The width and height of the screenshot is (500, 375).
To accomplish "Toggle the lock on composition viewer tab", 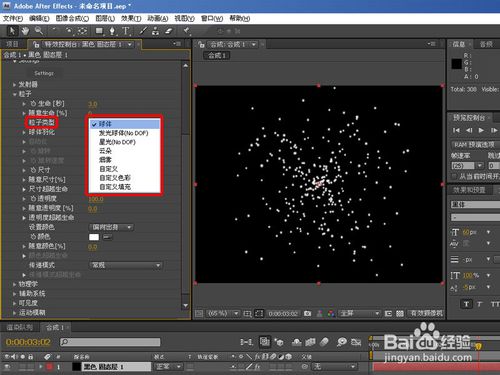I will coord(201,44).
